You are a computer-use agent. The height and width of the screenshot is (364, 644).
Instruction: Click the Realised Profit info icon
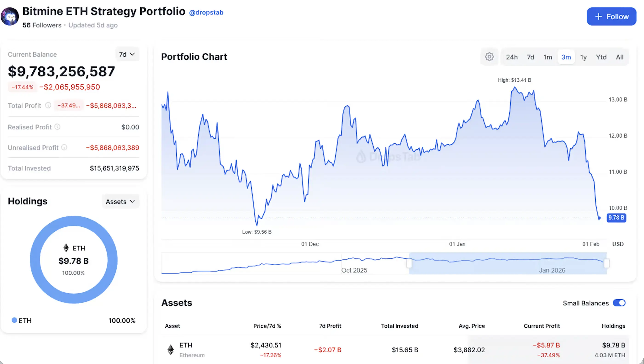click(57, 127)
